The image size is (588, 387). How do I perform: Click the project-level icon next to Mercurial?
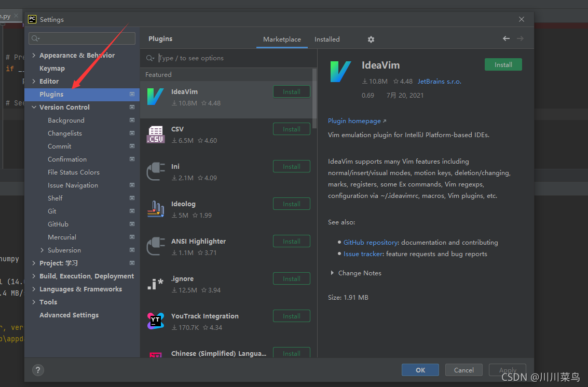coord(132,237)
